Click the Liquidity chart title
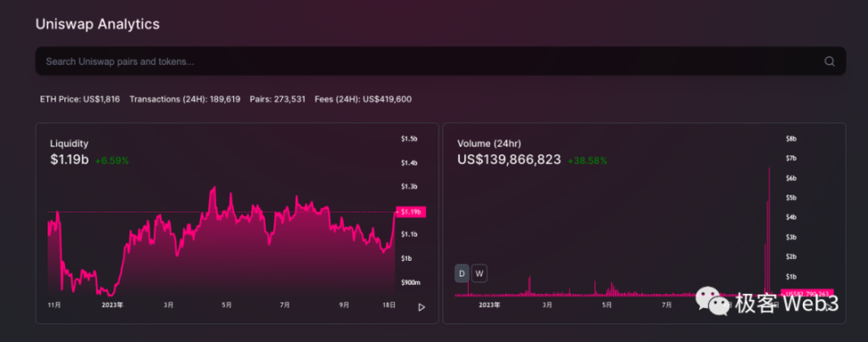The height and width of the screenshot is (342, 868). pos(69,144)
